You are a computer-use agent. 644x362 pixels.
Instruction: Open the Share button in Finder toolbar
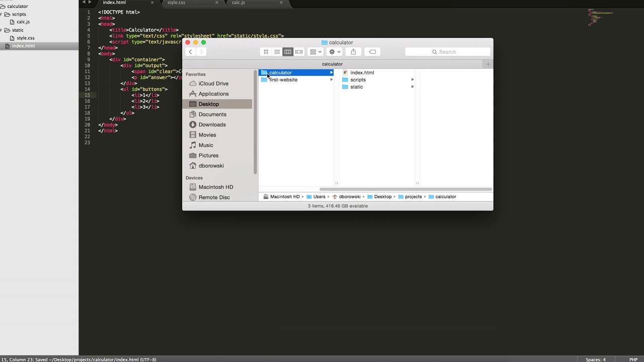pyautogui.click(x=353, y=52)
